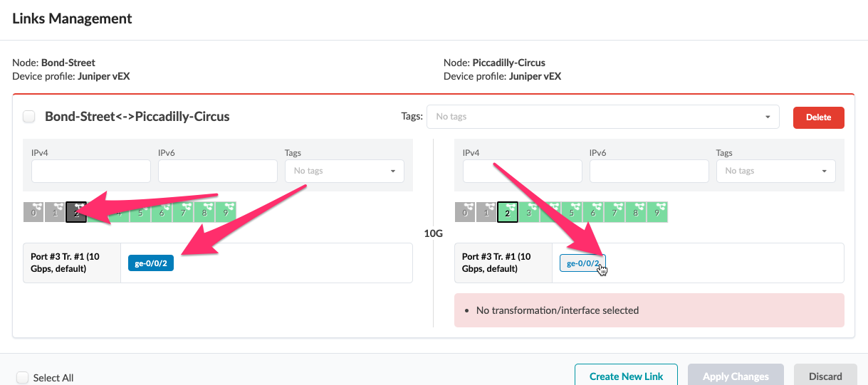Hit the Discard button
This screenshot has height=385, width=868.
point(825,376)
